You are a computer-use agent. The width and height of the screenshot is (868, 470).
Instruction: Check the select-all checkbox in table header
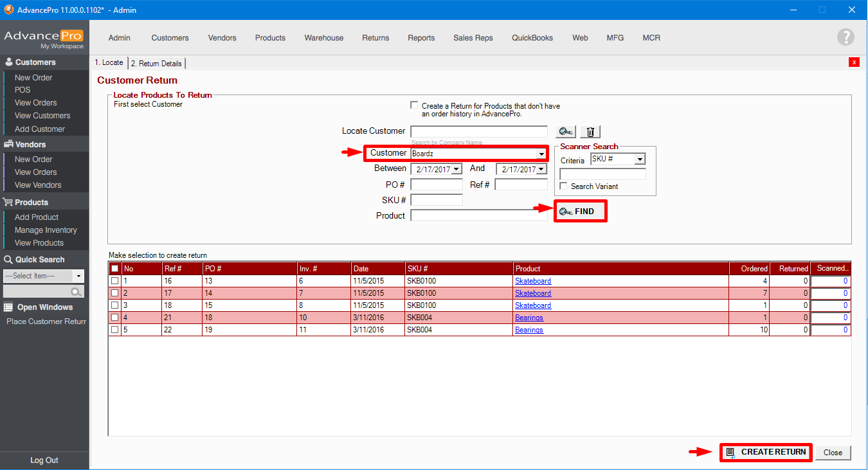click(x=114, y=269)
